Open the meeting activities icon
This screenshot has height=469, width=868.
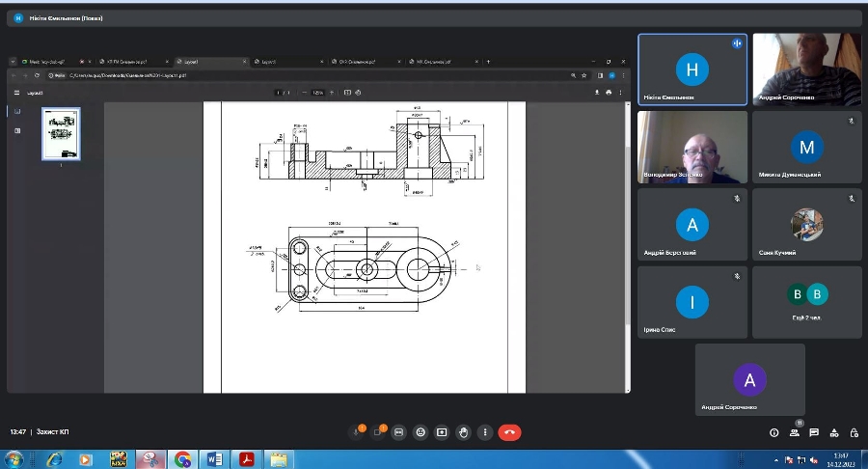pyautogui.click(x=833, y=432)
